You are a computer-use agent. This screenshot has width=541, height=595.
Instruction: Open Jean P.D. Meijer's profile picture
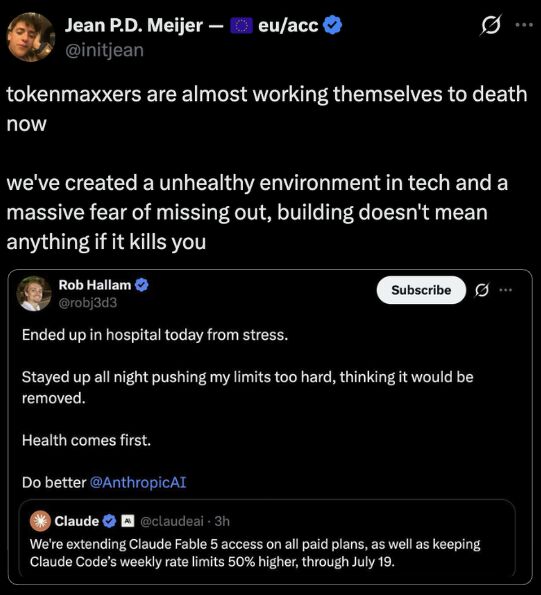point(31,37)
